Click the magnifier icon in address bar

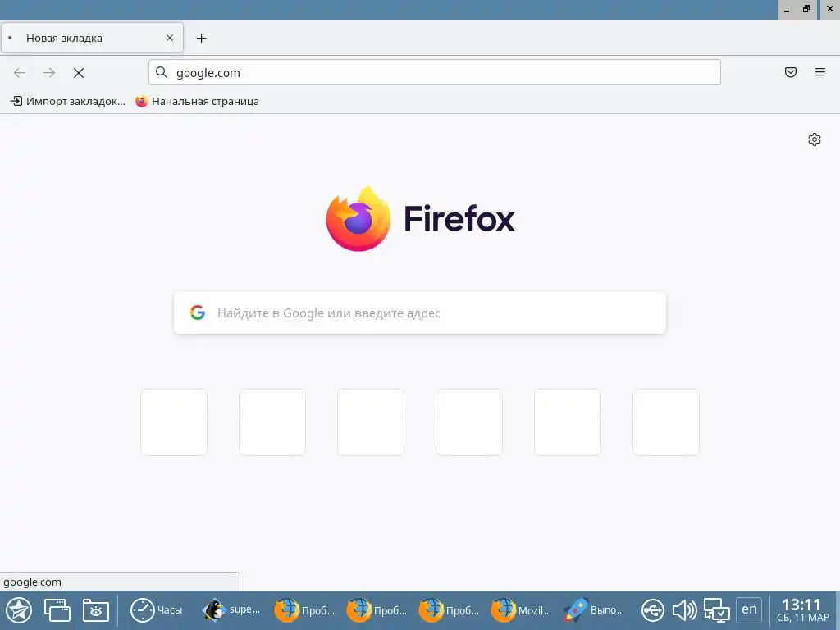(x=162, y=72)
